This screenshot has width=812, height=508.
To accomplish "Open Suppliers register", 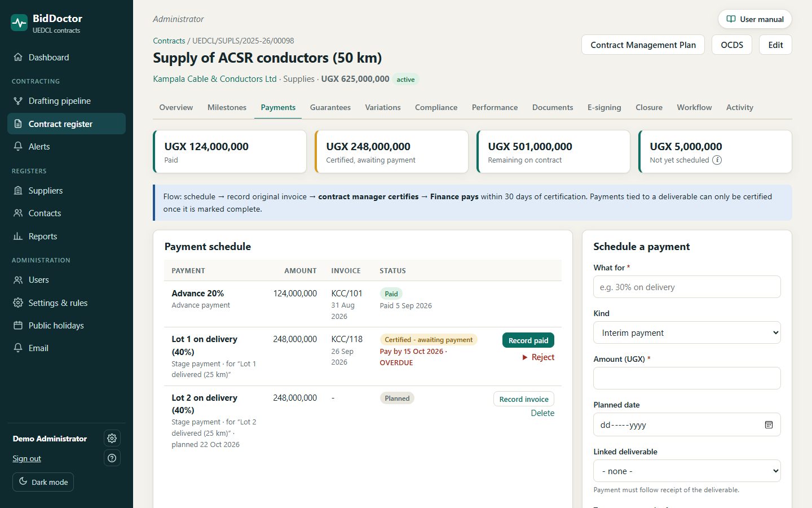I will (67, 190).
